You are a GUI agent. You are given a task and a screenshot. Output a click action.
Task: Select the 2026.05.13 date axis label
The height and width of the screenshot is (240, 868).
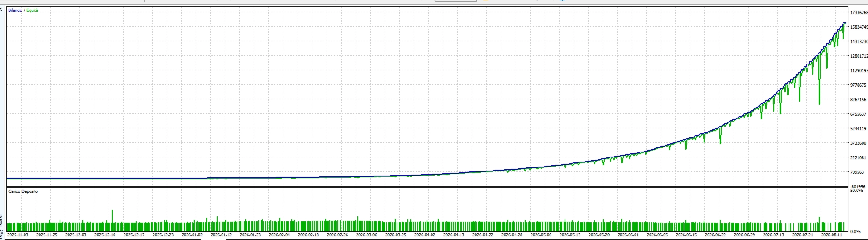click(x=570, y=235)
